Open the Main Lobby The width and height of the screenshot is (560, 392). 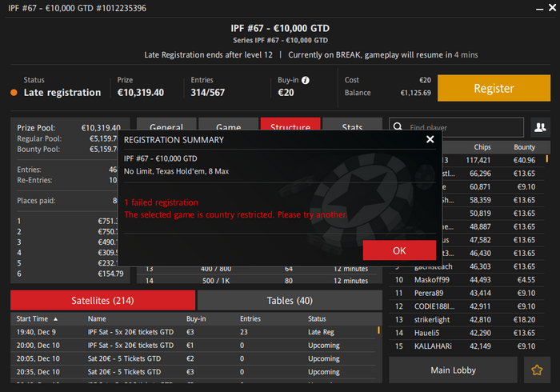tap(454, 370)
